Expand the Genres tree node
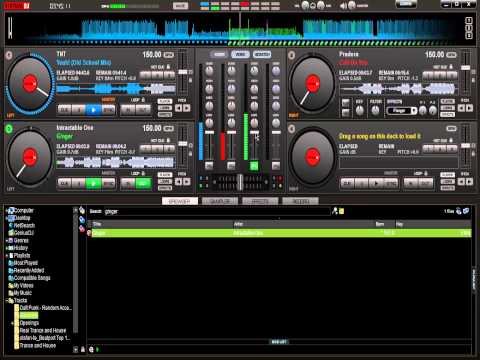The height and width of the screenshot is (360, 480). [7, 240]
